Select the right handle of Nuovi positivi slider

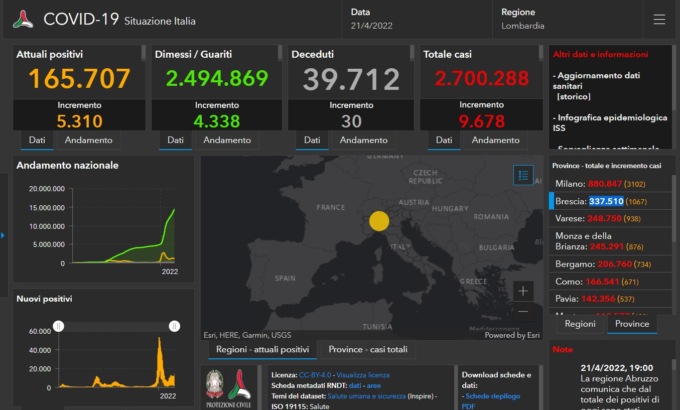(174, 326)
